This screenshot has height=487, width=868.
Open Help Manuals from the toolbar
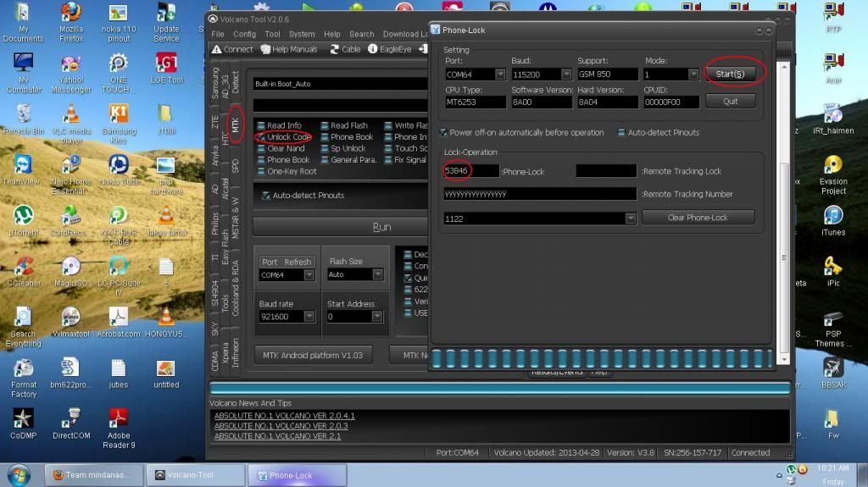pyautogui.click(x=289, y=49)
